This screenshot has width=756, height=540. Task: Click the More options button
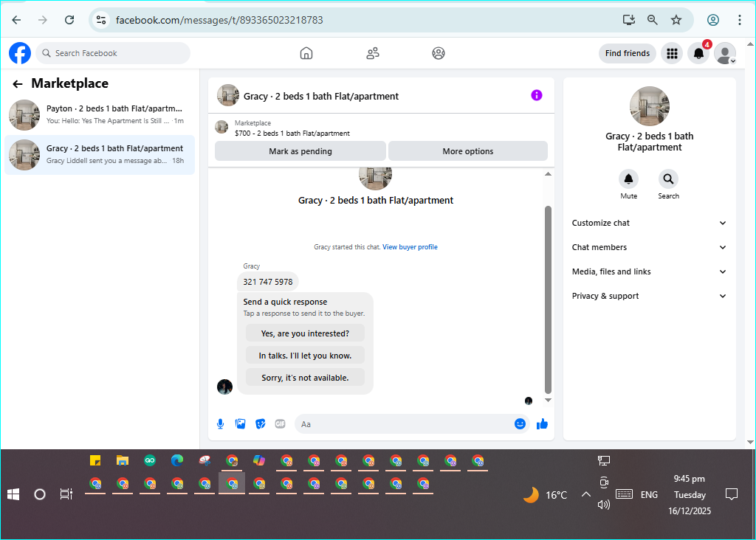(467, 151)
